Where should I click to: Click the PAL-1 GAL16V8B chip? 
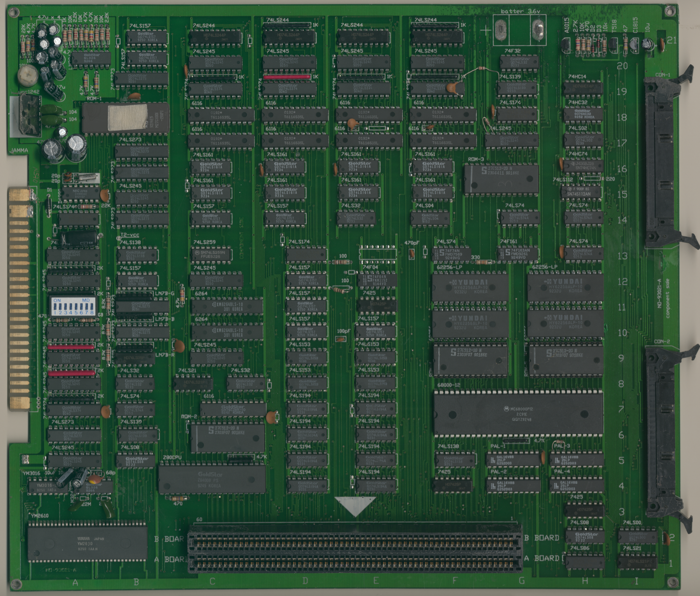[x=514, y=460]
